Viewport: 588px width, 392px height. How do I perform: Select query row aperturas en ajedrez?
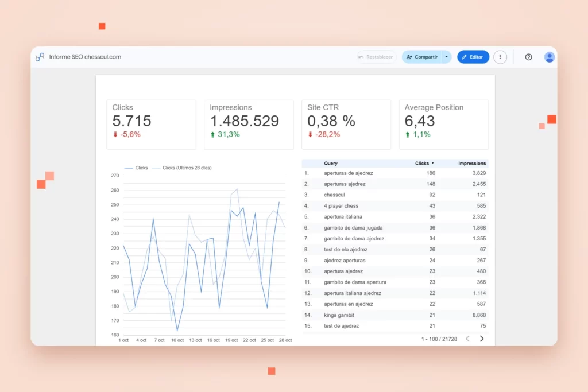(x=395, y=304)
